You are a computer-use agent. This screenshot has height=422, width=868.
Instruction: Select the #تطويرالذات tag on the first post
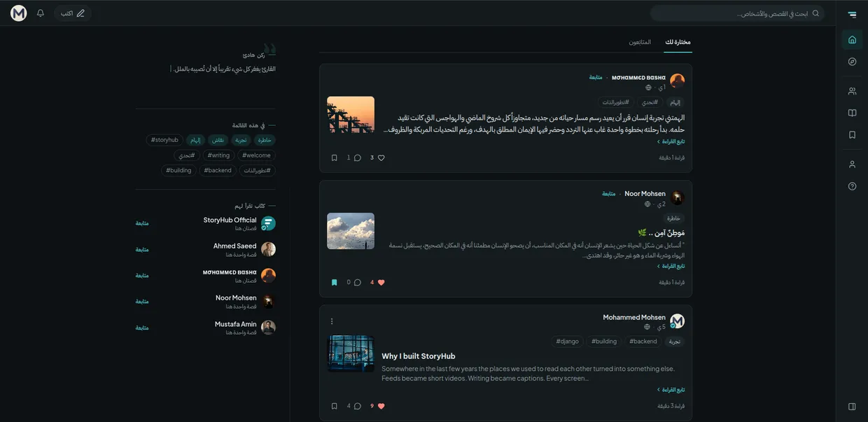point(616,102)
